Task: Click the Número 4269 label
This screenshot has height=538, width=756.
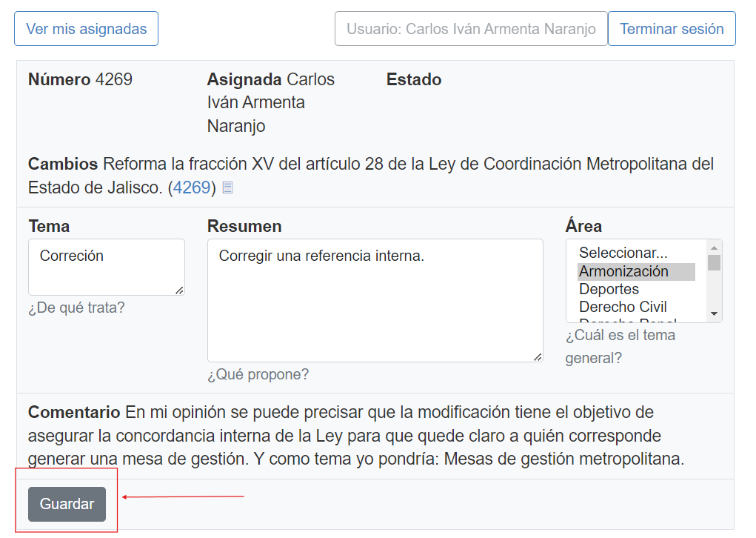Action: tap(80, 79)
